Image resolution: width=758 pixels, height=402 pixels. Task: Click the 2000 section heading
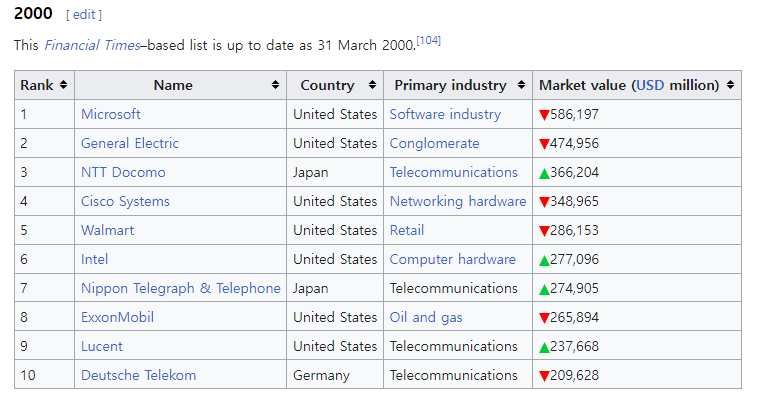(33, 14)
